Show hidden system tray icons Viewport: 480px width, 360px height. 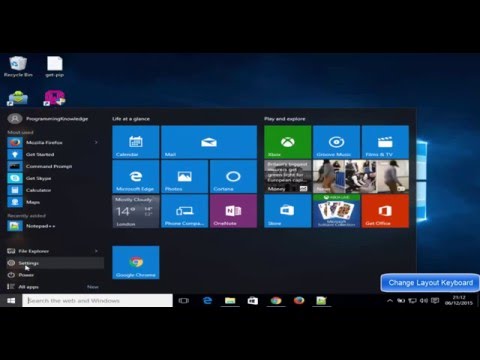390,301
